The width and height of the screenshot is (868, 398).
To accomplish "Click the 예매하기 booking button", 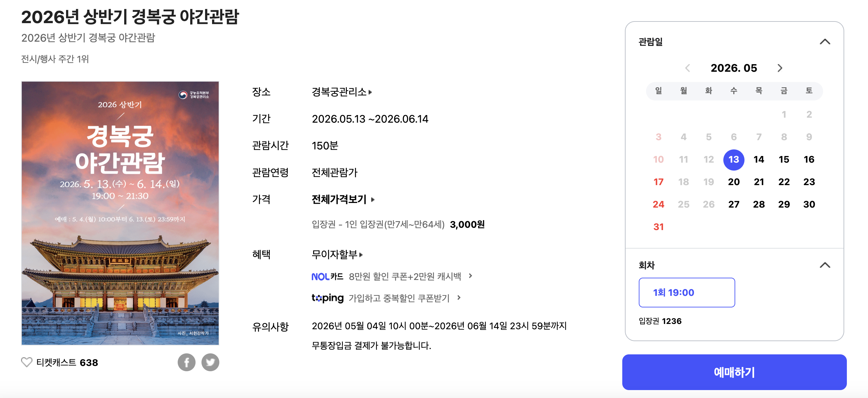I will pyautogui.click(x=734, y=372).
